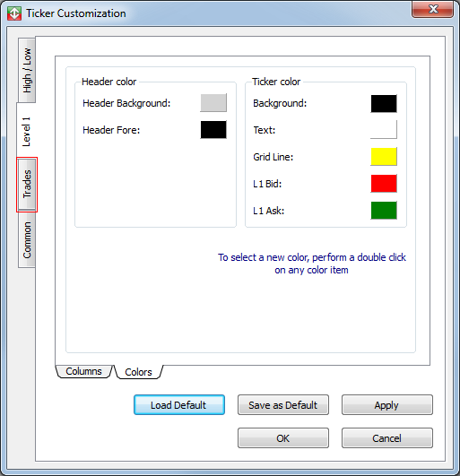Click the L1 Ask green swatch

click(384, 210)
